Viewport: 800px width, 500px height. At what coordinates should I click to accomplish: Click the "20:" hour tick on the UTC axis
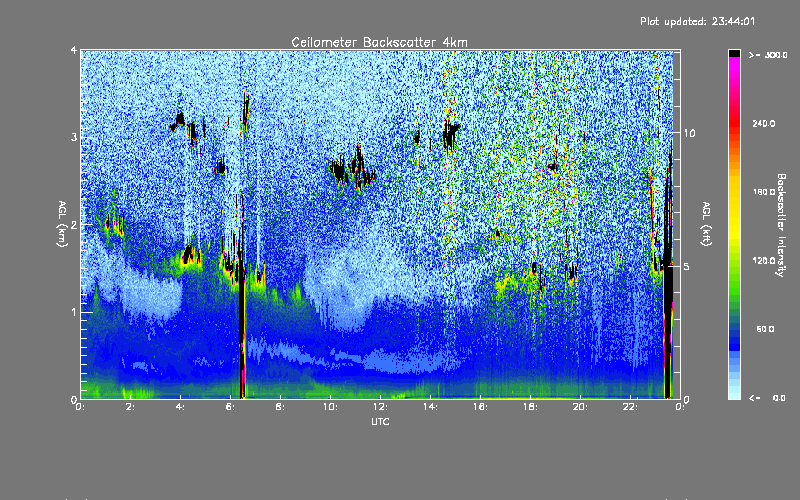tap(581, 407)
